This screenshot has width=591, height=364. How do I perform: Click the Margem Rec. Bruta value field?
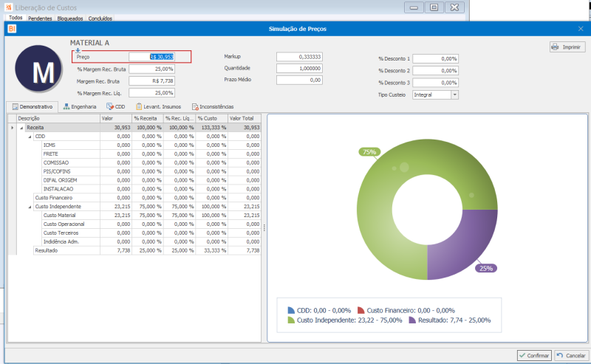pos(151,81)
